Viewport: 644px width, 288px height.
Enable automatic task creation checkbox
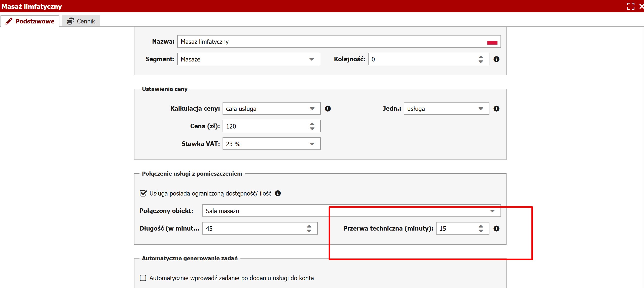point(143,278)
